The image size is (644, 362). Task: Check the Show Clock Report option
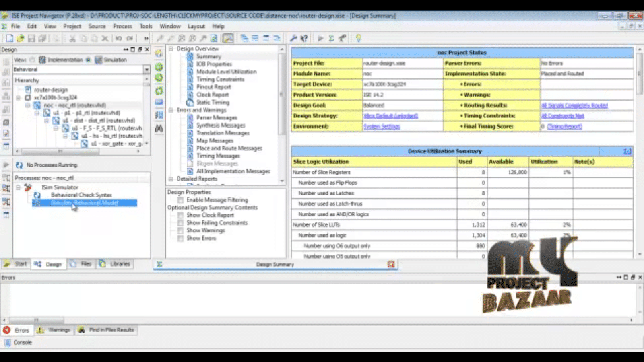[180, 215]
